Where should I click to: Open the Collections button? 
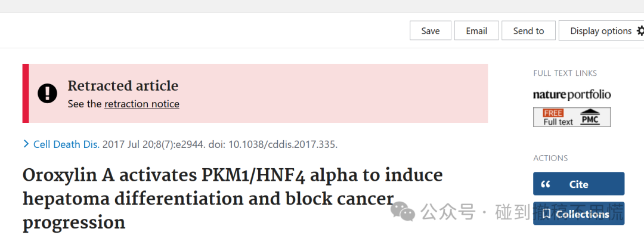point(578,214)
